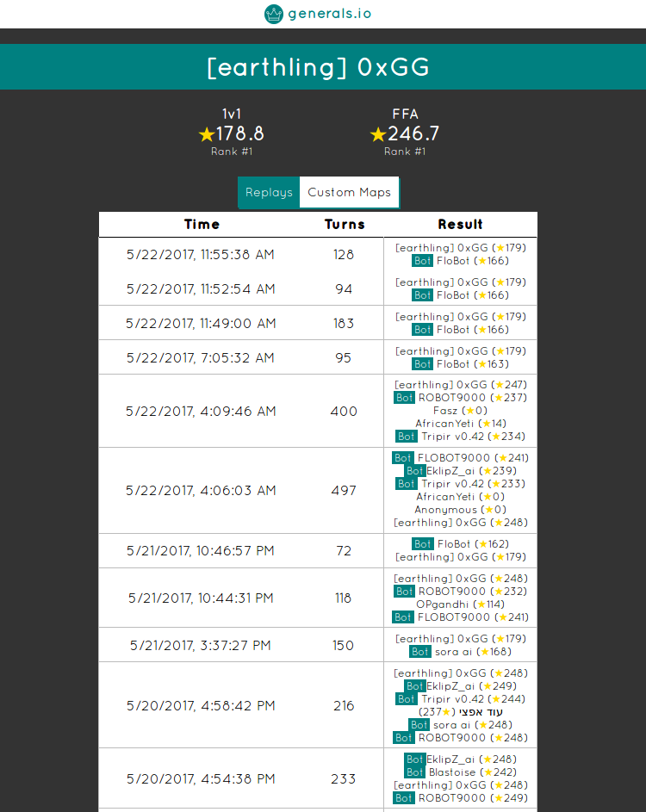
Task: Click the Bot badge beside EklipZ_ai (★239)
Action: click(415, 471)
